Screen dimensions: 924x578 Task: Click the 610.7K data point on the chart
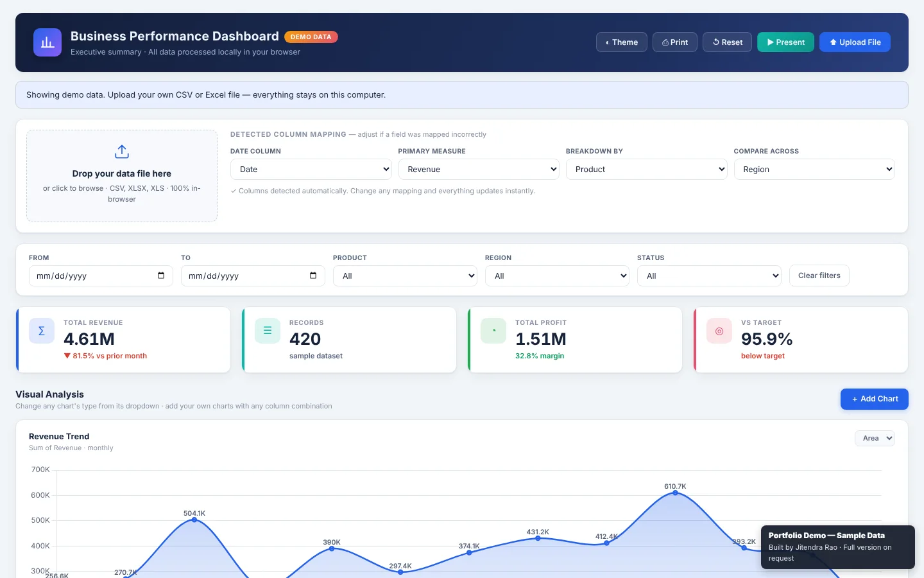675,493
